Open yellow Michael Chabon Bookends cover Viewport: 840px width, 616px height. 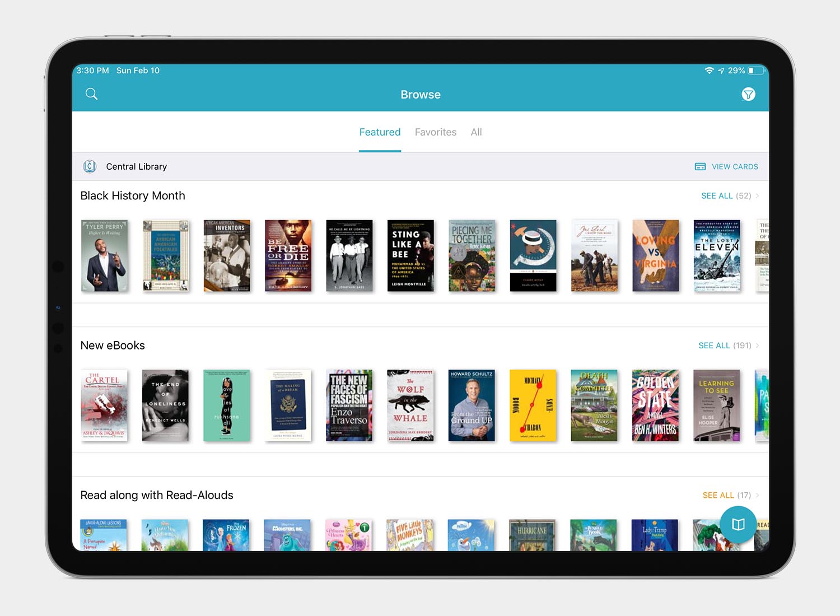(533, 405)
